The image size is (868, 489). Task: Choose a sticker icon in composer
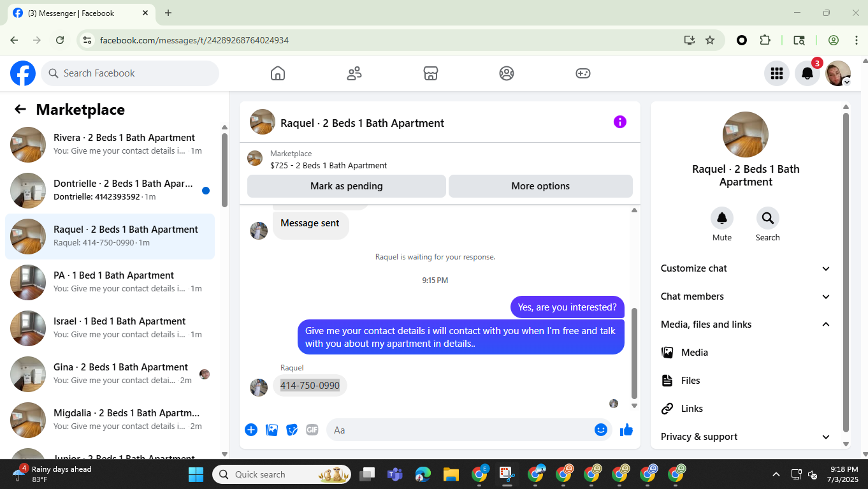pos(292,430)
